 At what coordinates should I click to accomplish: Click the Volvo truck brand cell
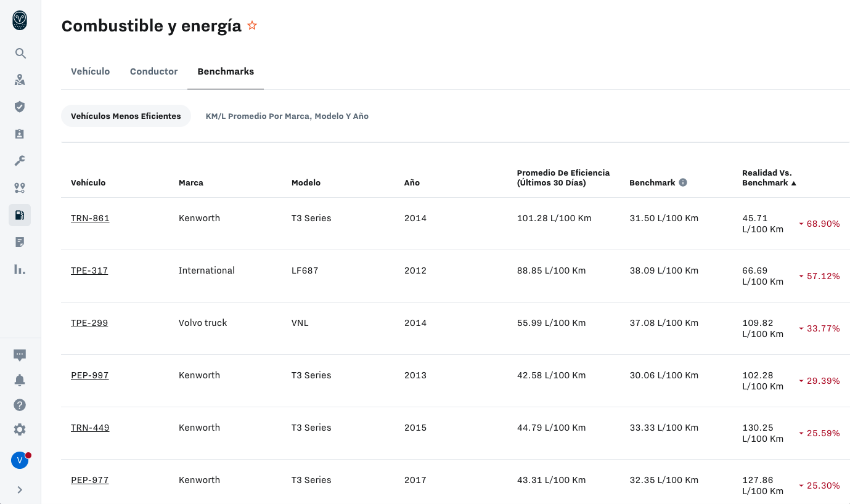203,323
